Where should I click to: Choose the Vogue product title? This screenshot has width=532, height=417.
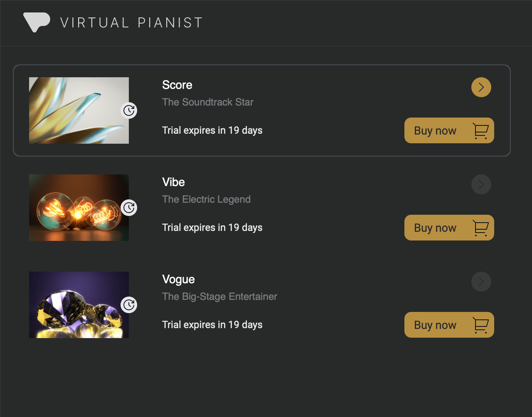178,280
